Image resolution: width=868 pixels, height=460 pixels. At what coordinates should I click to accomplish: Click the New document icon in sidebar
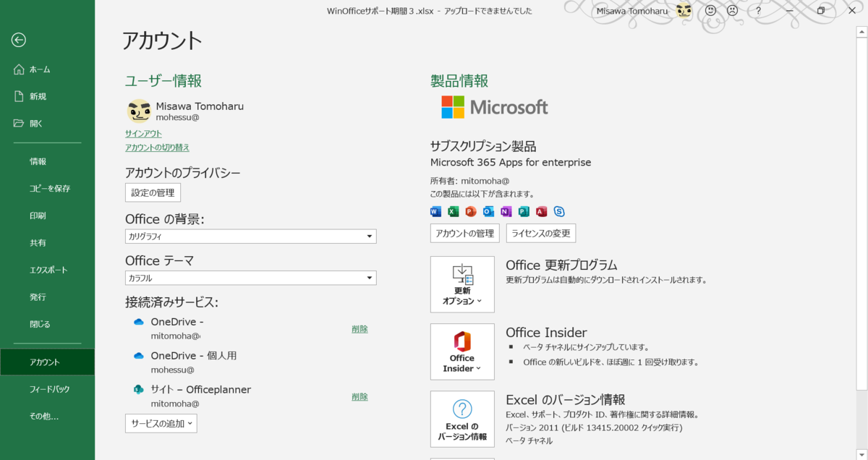click(x=19, y=96)
